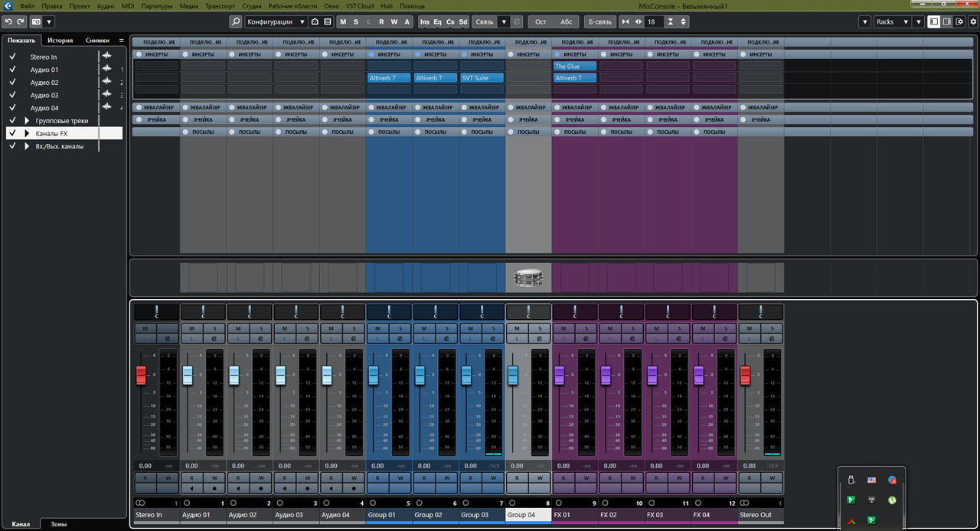The height and width of the screenshot is (531, 980).
Task: Open the Racks selection dropdown
Action: [893, 21]
